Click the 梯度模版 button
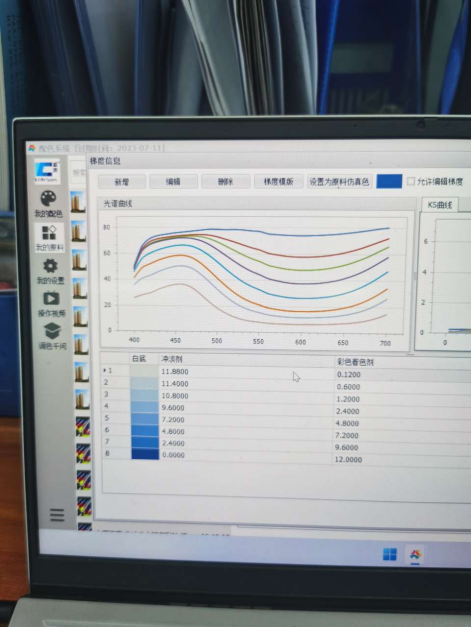The width and height of the screenshot is (471, 628). pos(279,181)
